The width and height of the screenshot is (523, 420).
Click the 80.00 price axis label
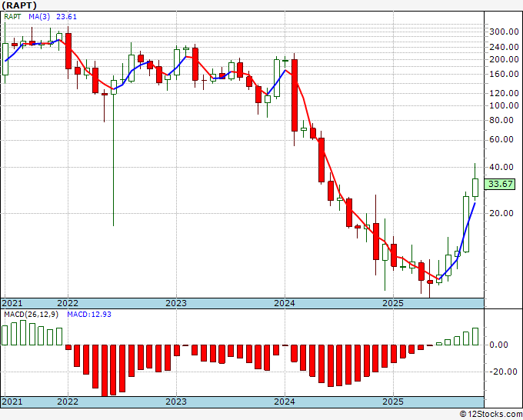[x=501, y=120]
